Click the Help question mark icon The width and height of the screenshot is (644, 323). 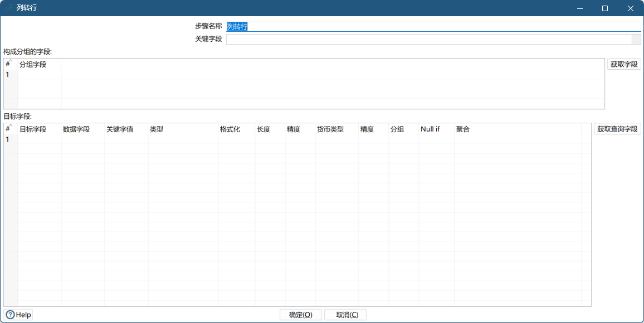[11, 315]
